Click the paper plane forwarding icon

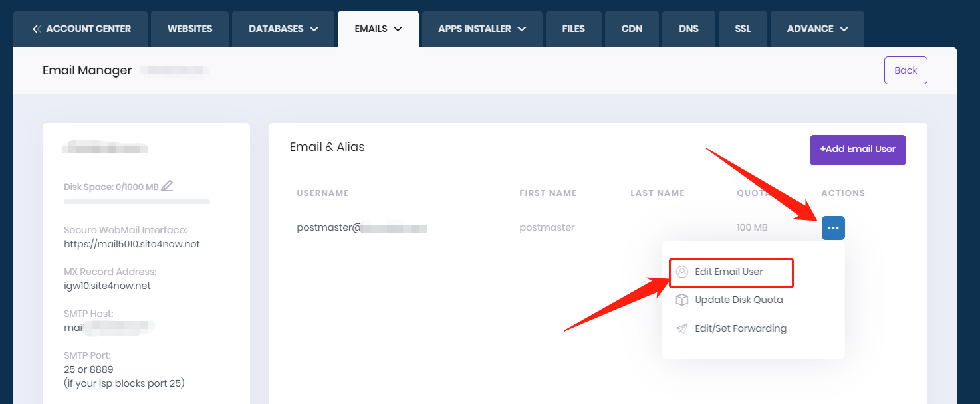[681, 328]
